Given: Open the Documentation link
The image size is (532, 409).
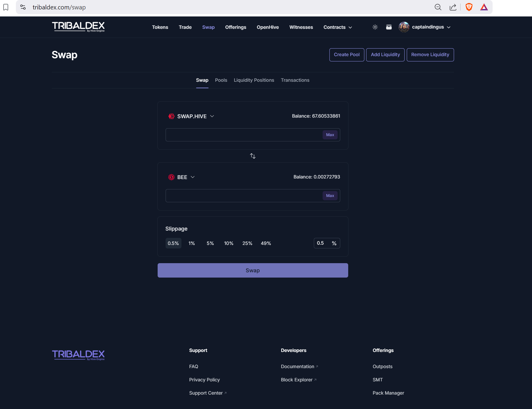Looking at the screenshot, I should (299, 367).
